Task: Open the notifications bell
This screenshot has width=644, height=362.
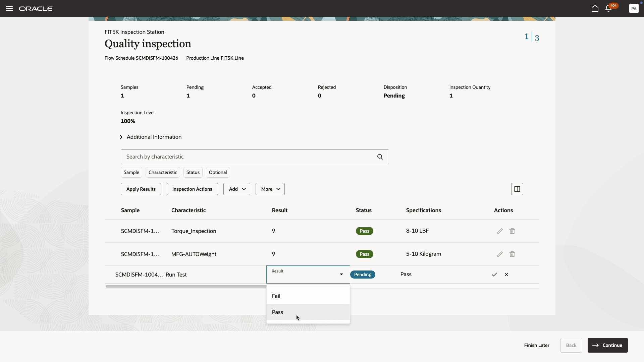Action: pos(608,9)
